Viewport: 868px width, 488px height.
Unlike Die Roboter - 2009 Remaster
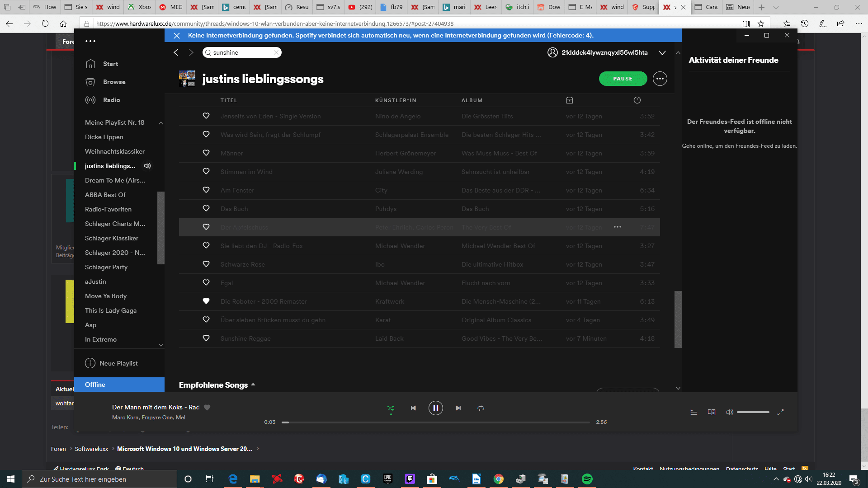click(206, 301)
